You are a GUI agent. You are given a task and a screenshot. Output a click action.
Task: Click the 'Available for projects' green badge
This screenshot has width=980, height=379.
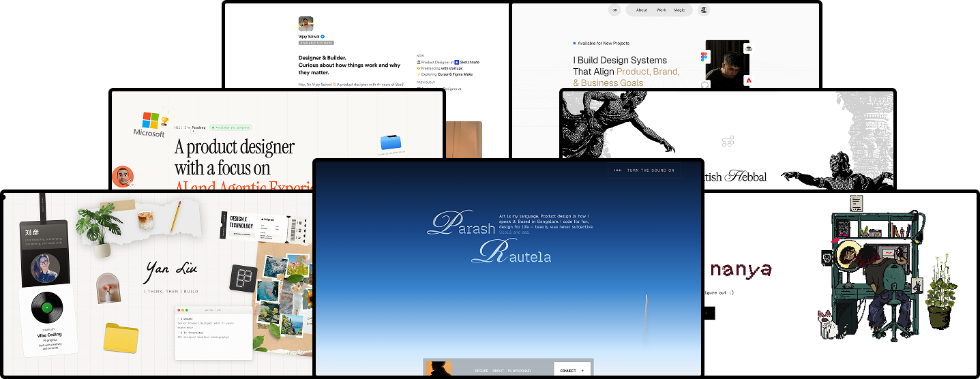[x=231, y=127]
